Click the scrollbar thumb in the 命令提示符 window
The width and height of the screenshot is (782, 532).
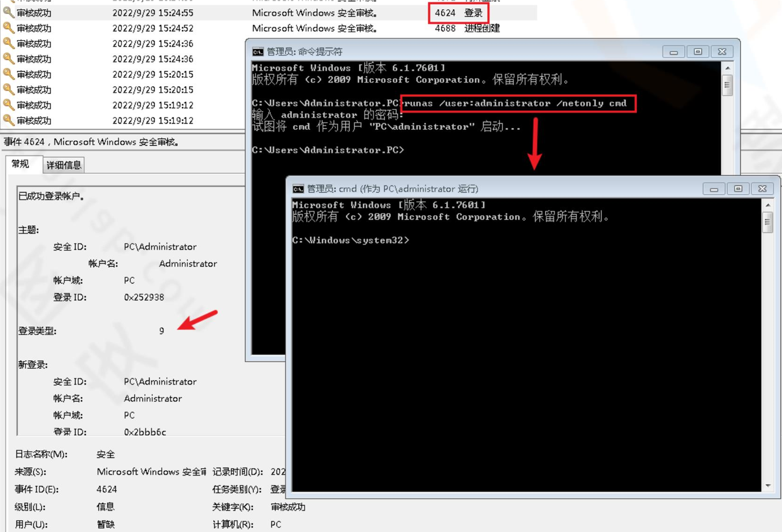coord(727,85)
